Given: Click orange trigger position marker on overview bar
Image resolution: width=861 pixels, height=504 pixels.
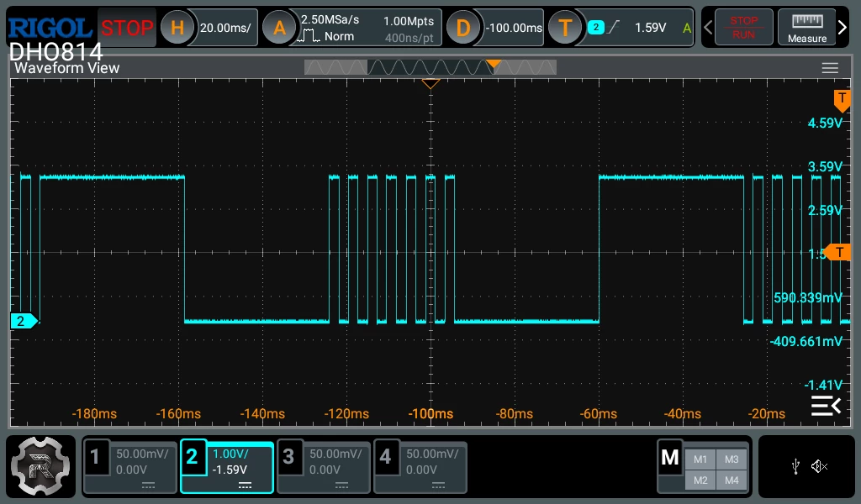Looking at the screenshot, I should (x=494, y=64).
